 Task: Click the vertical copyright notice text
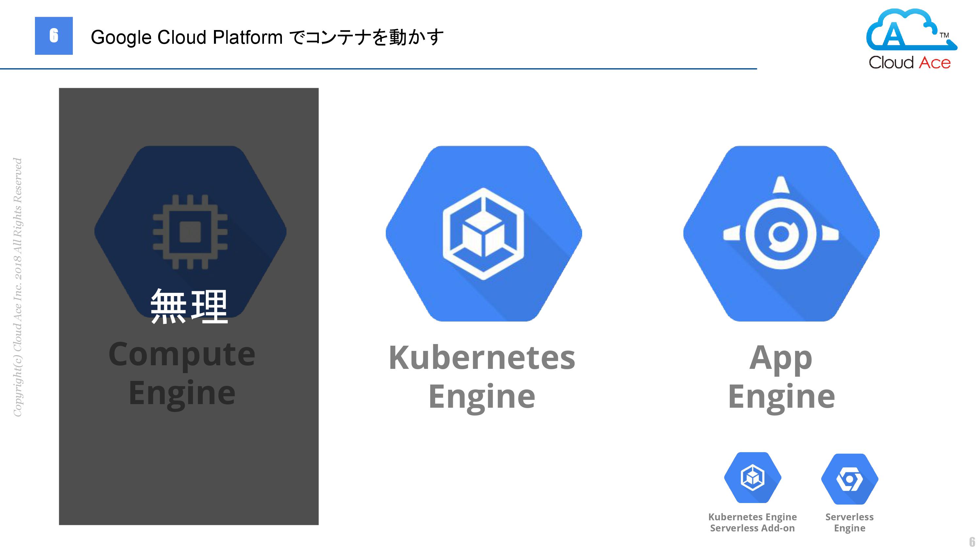(18, 287)
